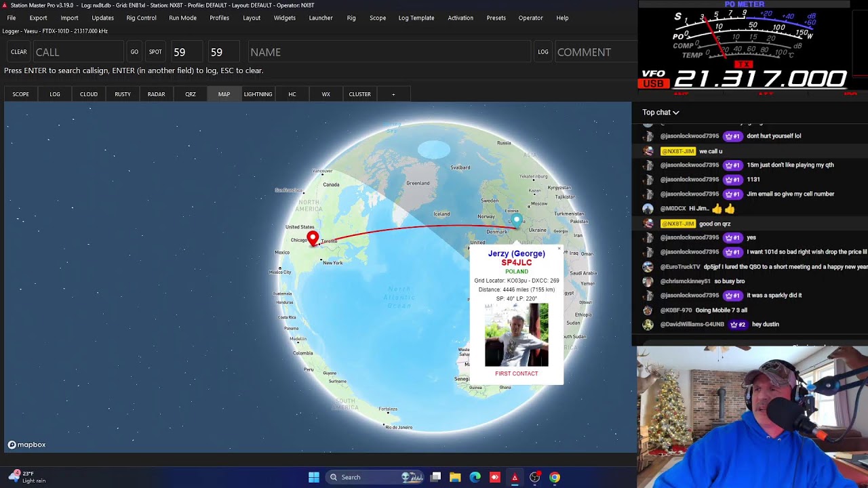Open the Presets menu
The image size is (868, 488).
click(496, 18)
